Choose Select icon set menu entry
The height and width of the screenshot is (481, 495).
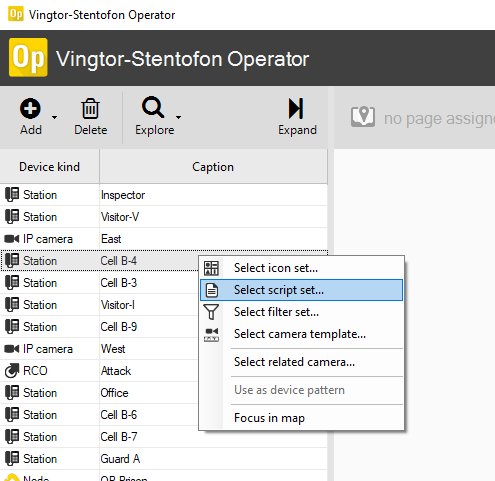302,268
